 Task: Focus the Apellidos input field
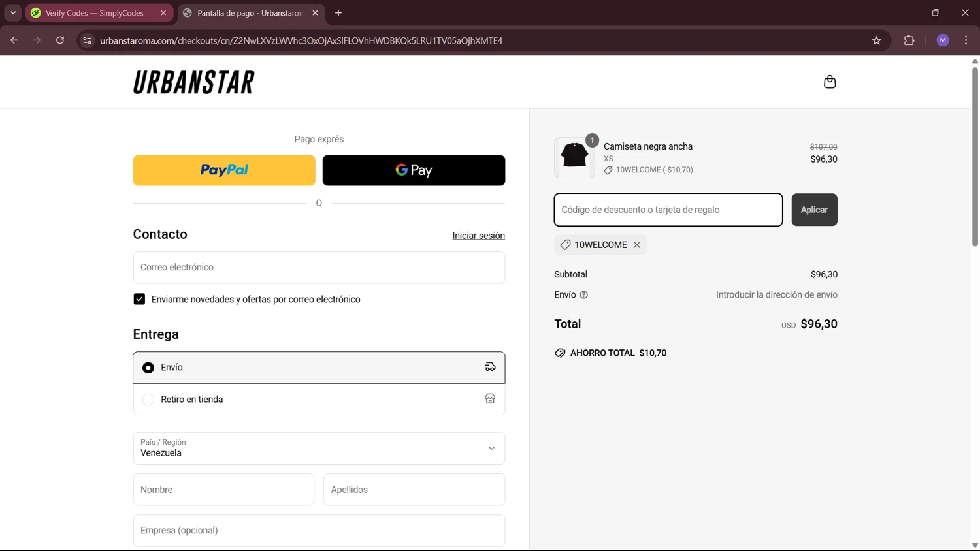click(414, 490)
